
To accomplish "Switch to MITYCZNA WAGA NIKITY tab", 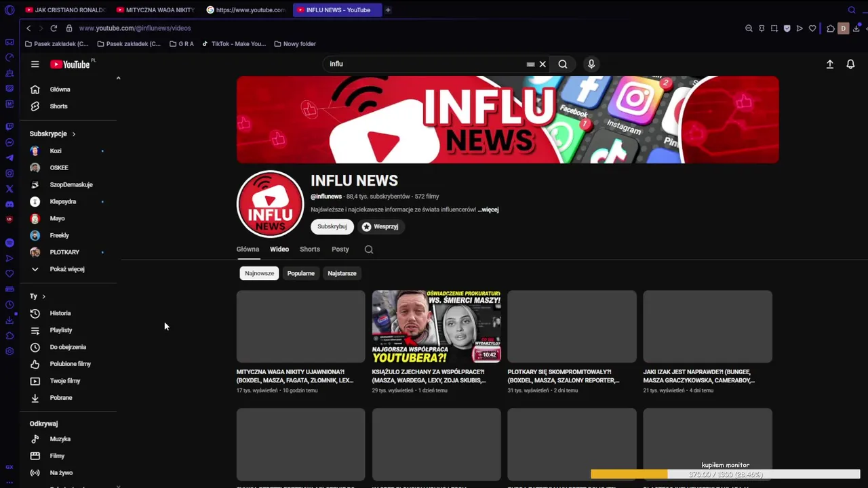I will (x=155, y=10).
